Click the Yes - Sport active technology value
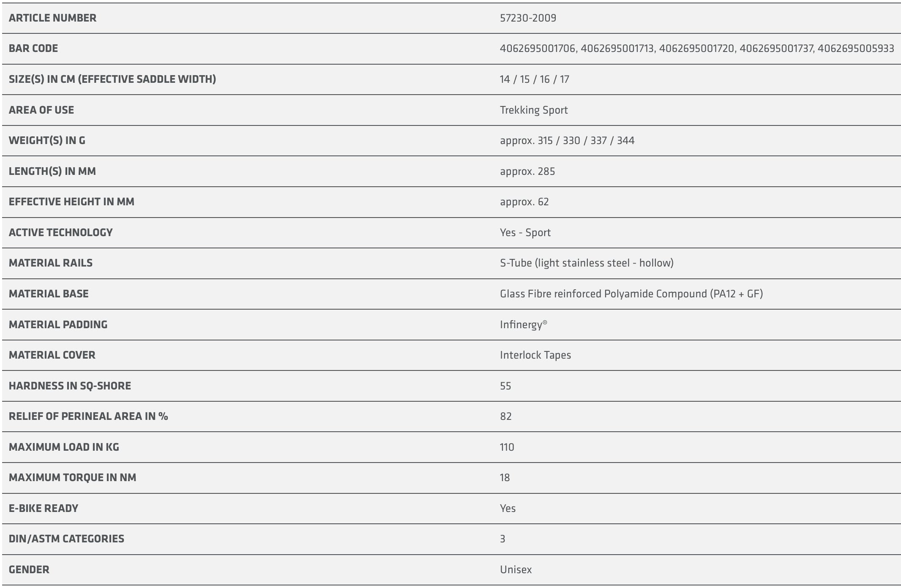This screenshot has width=901, height=588. (525, 233)
